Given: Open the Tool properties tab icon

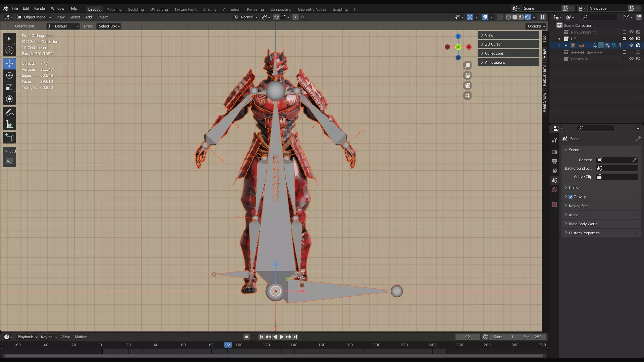Looking at the screenshot, I should [554, 140].
